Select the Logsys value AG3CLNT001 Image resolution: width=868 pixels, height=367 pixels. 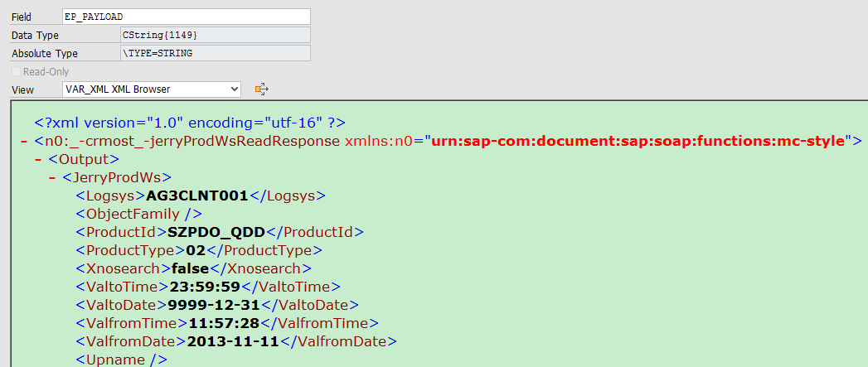[197, 196]
